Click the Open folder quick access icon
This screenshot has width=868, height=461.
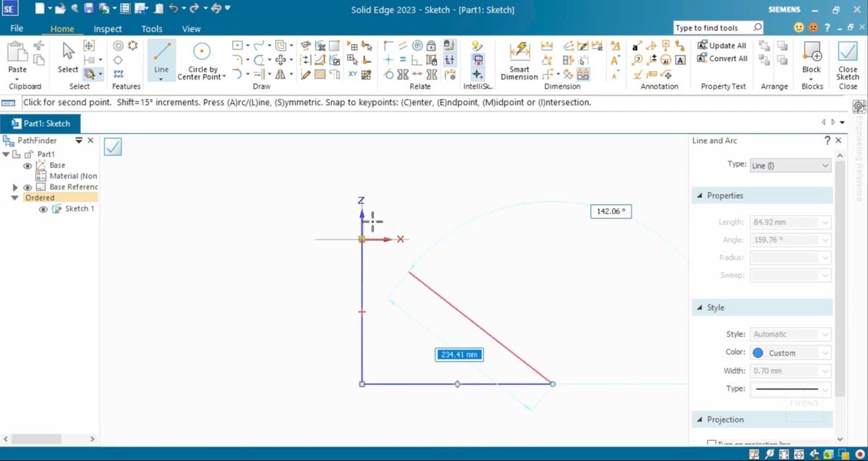[x=60, y=9]
